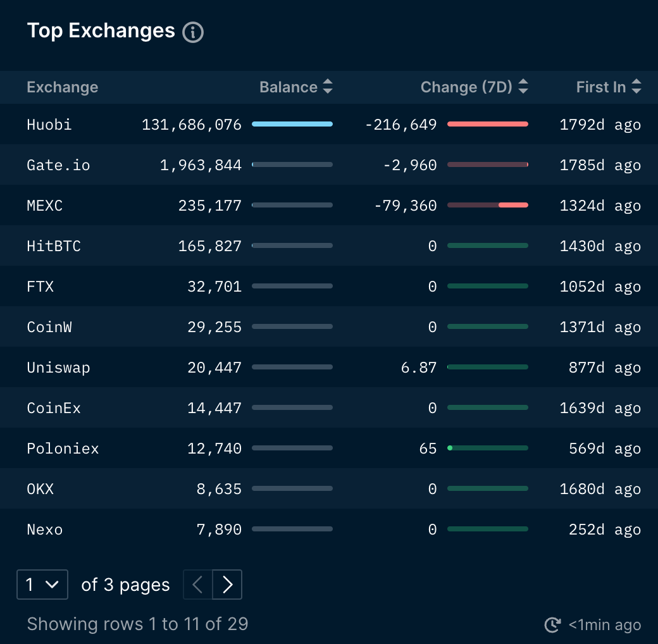Screen dimensions: 658x644
Task: Click the 'of 3 pages' label
Action: [125, 585]
